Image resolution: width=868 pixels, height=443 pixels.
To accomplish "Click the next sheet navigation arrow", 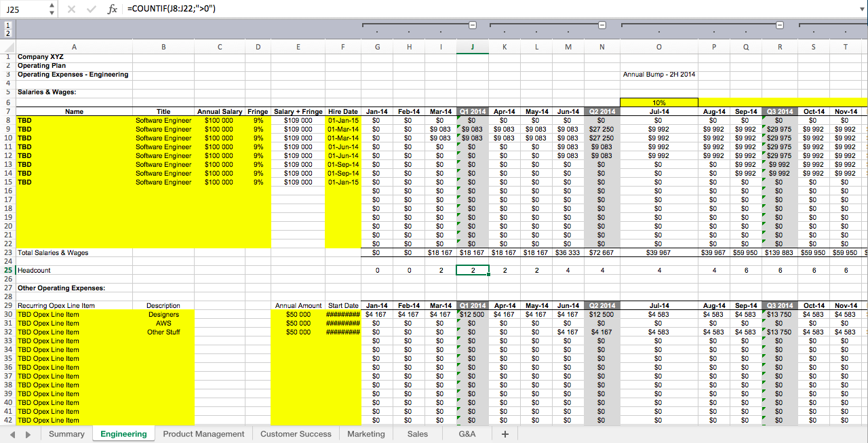I will (x=28, y=434).
